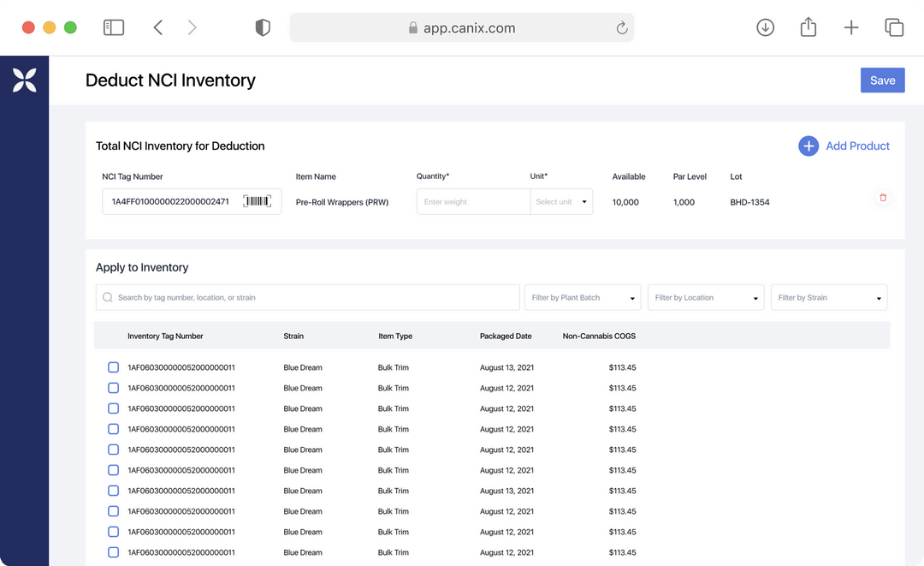The image size is (924, 566).
Task: Open Filter by Location
Action: 706,297
